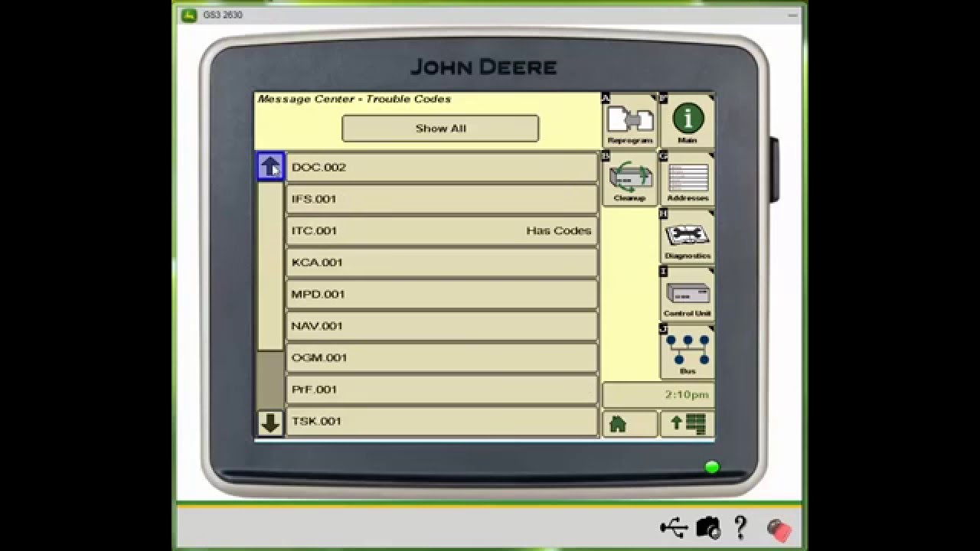Click the green power LED on the display
This screenshot has height=551, width=980.
point(712,467)
